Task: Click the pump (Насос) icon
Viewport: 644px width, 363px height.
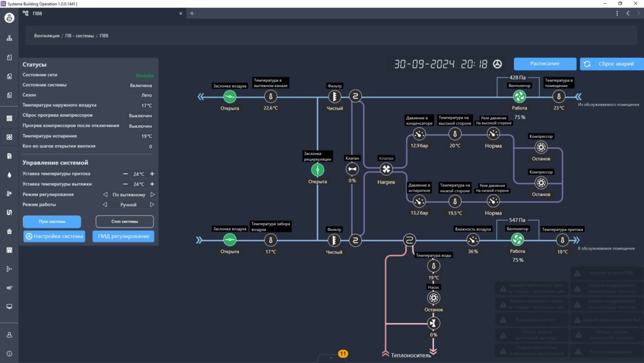Action: point(433,298)
